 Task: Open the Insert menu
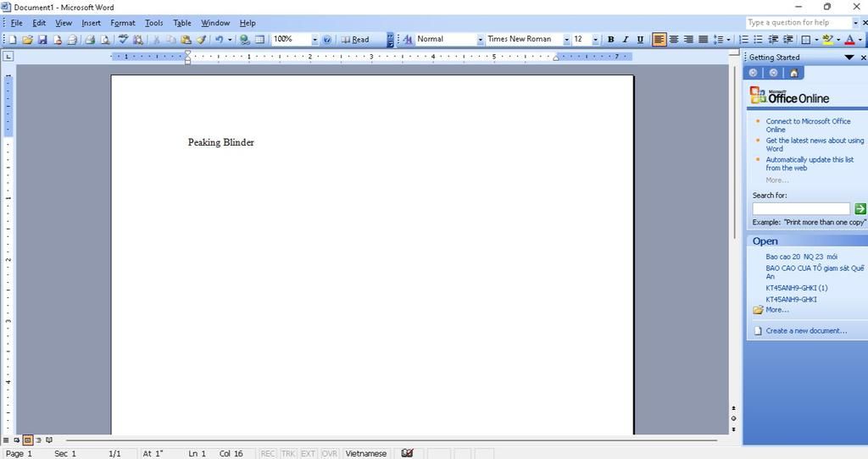coord(91,23)
